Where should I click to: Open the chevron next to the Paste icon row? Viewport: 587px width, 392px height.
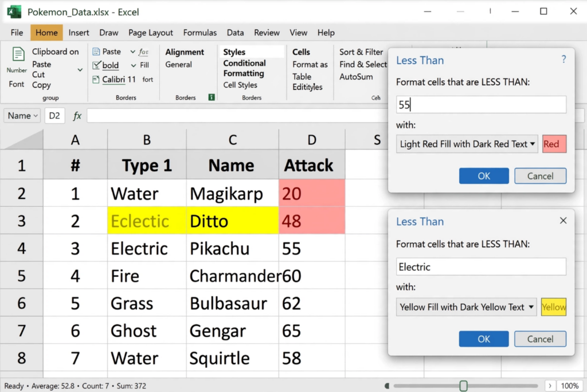132,52
